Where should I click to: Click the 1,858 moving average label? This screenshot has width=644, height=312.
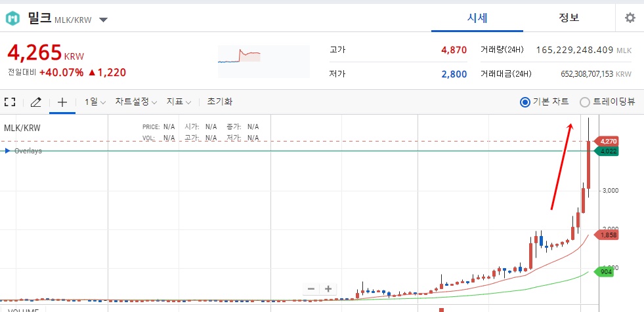pyautogui.click(x=608, y=235)
